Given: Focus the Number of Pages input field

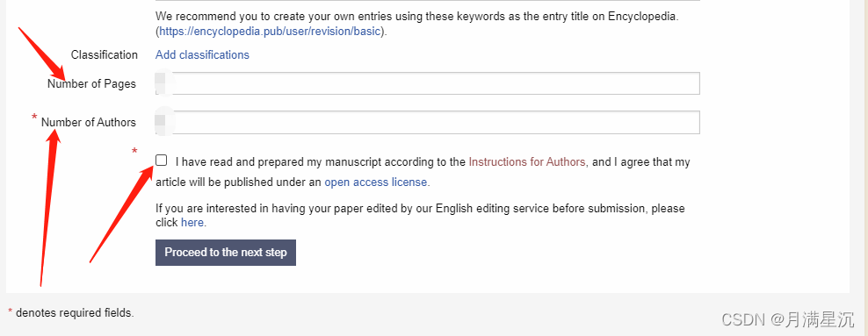Looking at the screenshot, I should pos(427,83).
